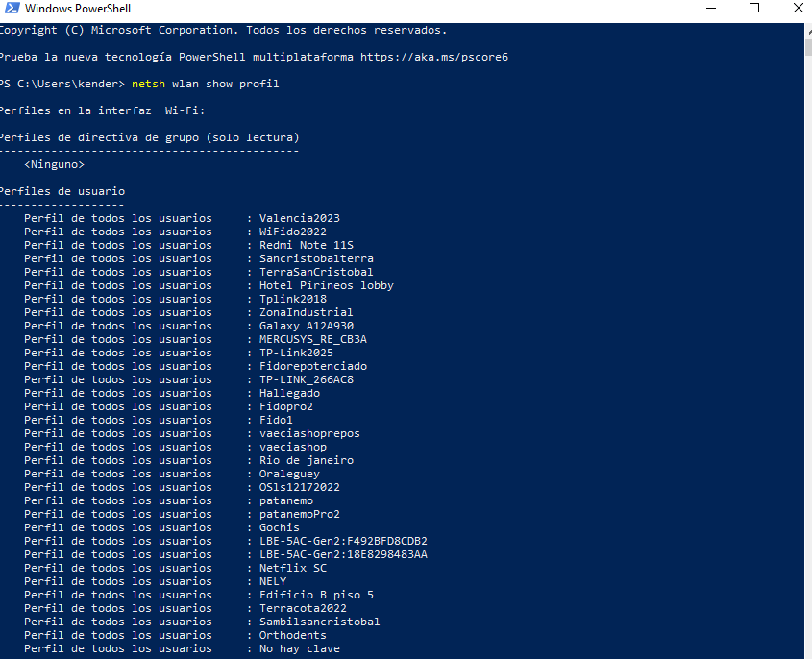This screenshot has width=812, height=659.
Task: Minimize the Windows PowerShell window
Action: pyautogui.click(x=711, y=9)
